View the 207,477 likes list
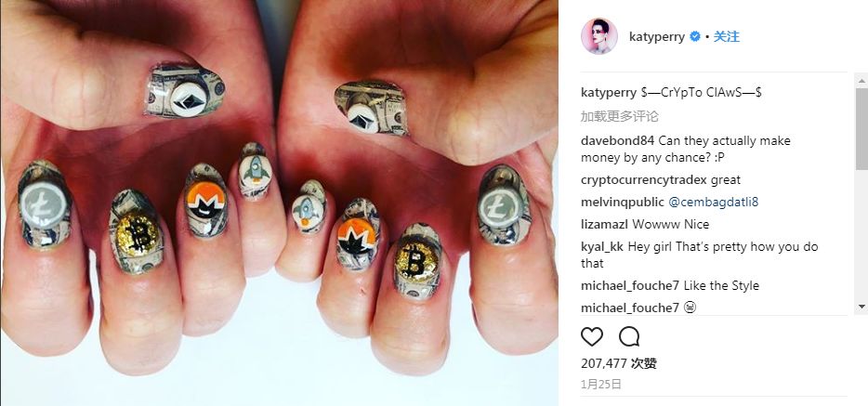 (619, 363)
